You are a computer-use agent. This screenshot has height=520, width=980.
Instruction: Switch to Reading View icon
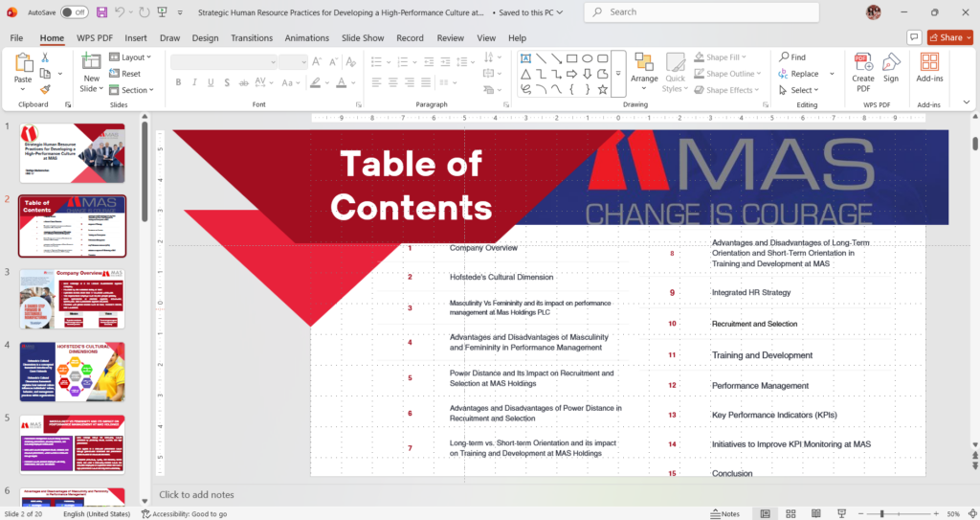point(815,513)
